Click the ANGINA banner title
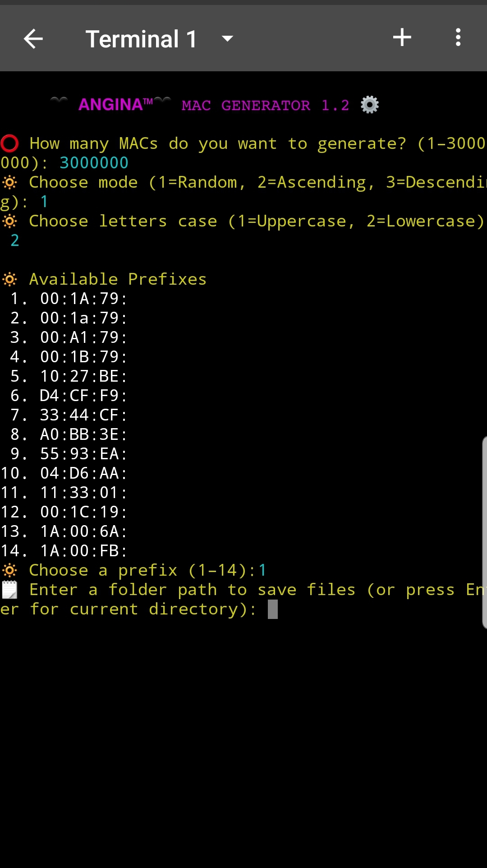 point(116,105)
